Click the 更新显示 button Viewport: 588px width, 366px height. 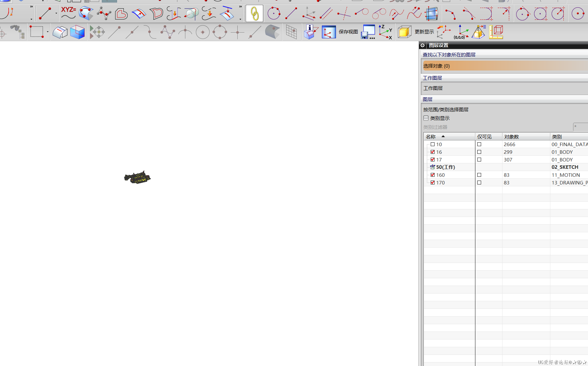pos(424,32)
